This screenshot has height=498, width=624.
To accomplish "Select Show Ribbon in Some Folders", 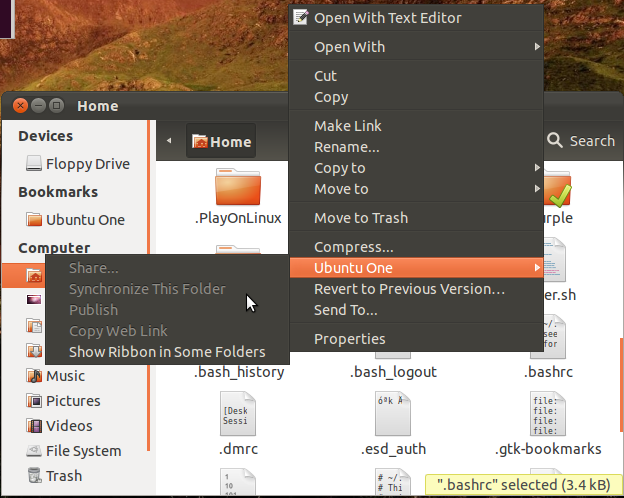I will (x=167, y=352).
